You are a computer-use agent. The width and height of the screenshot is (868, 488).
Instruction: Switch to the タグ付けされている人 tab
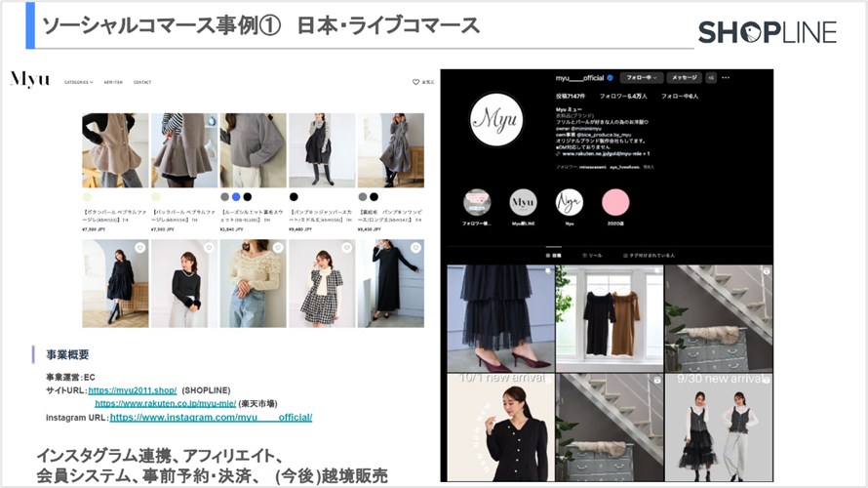649,256
